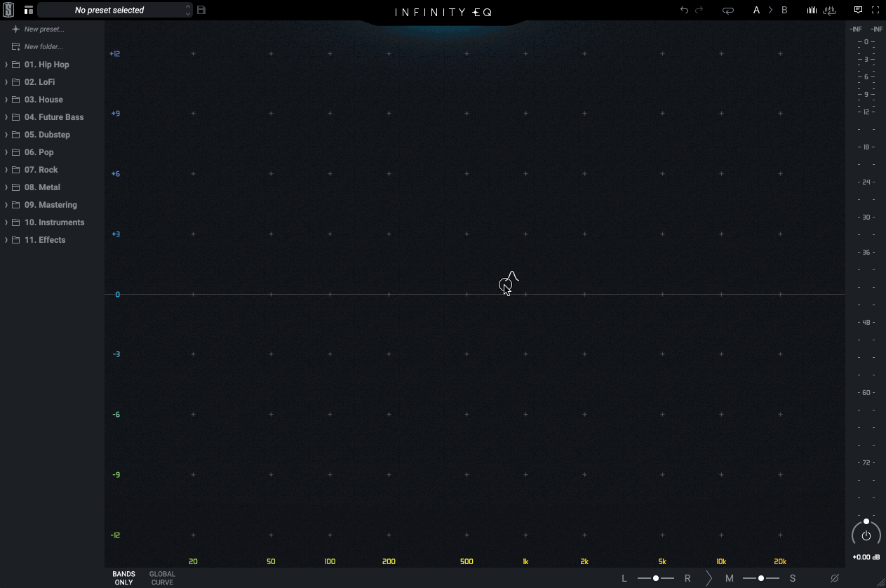Image resolution: width=886 pixels, height=588 pixels.
Task: Expand the 10. Instruments folder
Action: (6, 222)
